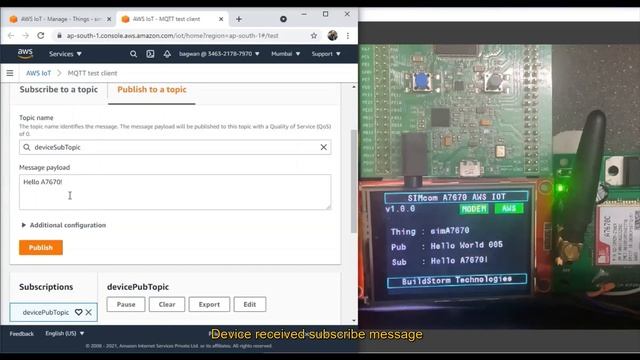Reload the browser page
640x360 pixels.
pos(41,36)
